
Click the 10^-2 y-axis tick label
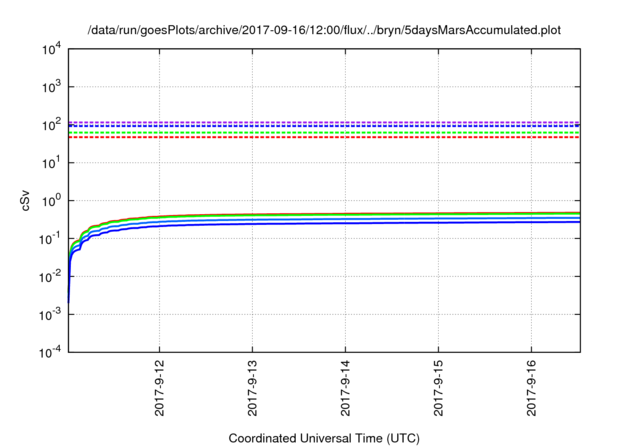tap(51, 277)
